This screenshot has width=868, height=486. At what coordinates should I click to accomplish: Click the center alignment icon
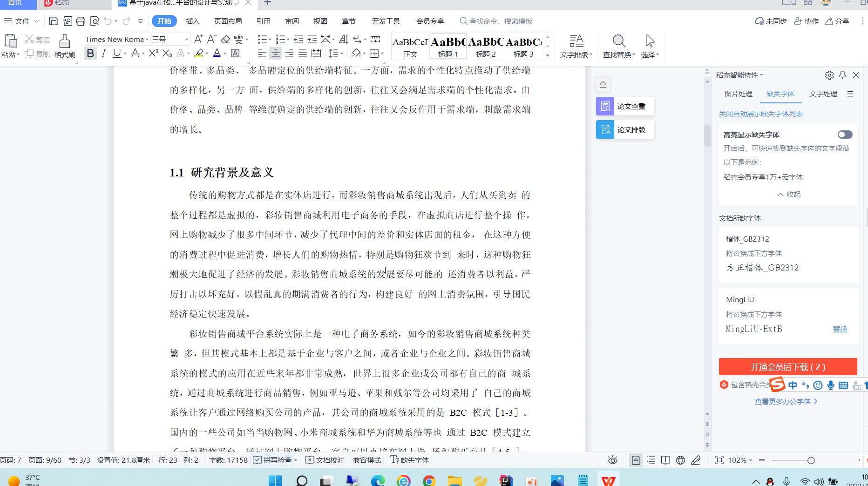click(276, 54)
